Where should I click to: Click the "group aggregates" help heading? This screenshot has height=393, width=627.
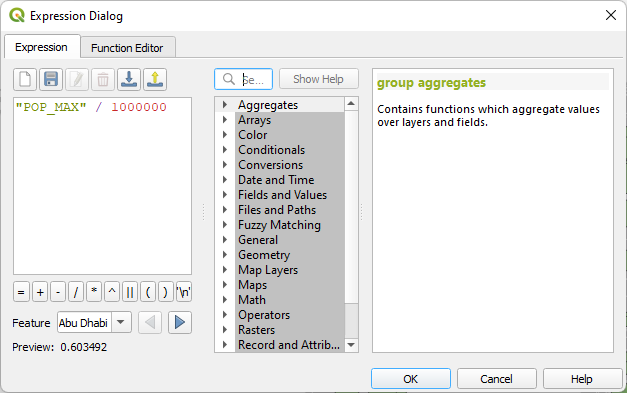click(x=431, y=83)
